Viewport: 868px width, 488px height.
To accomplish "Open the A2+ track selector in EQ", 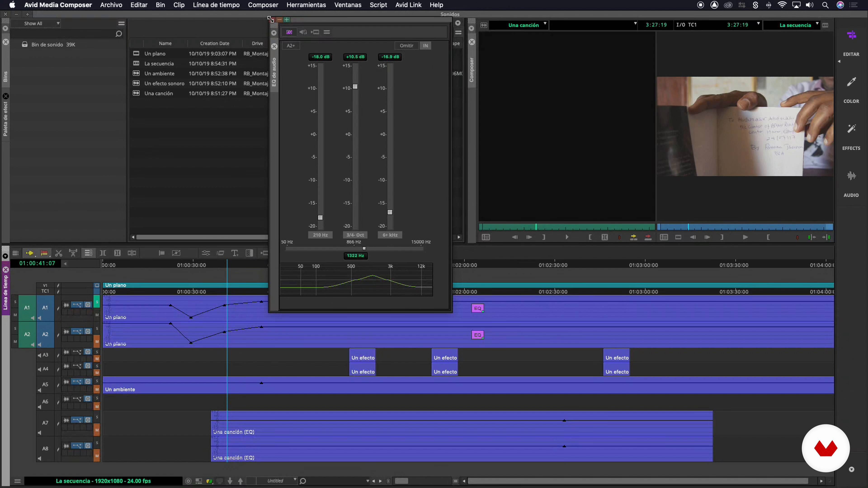I will [291, 45].
